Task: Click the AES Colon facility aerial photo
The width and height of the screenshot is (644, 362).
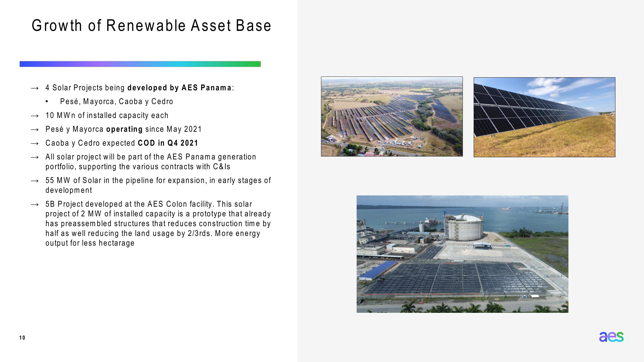Action: pyautogui.click(x=463, y=254)
